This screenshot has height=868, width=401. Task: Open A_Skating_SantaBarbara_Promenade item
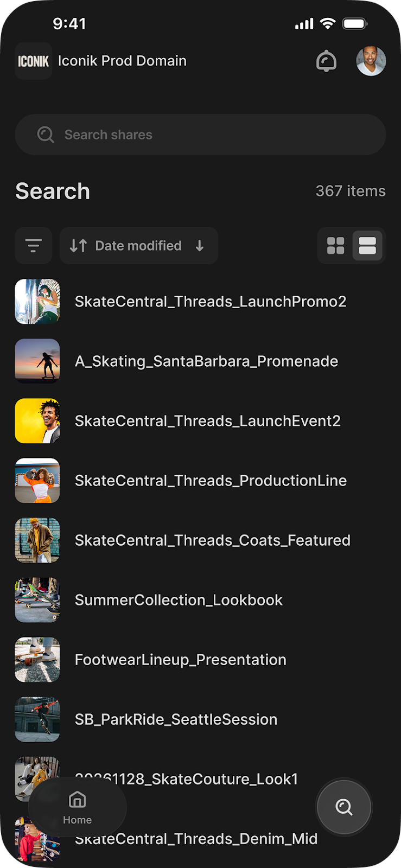(206, 361)
